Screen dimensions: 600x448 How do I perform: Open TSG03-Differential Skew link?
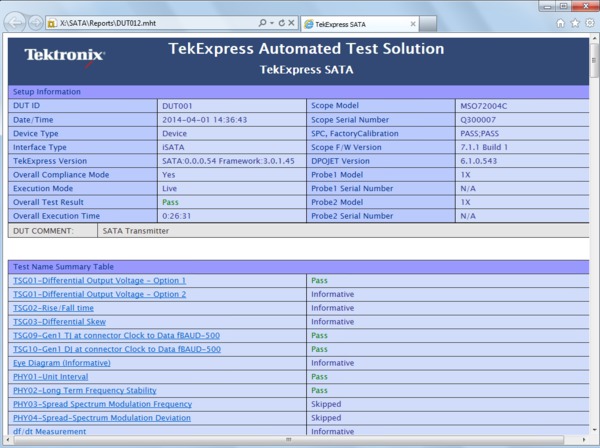(x=60, y=322)
